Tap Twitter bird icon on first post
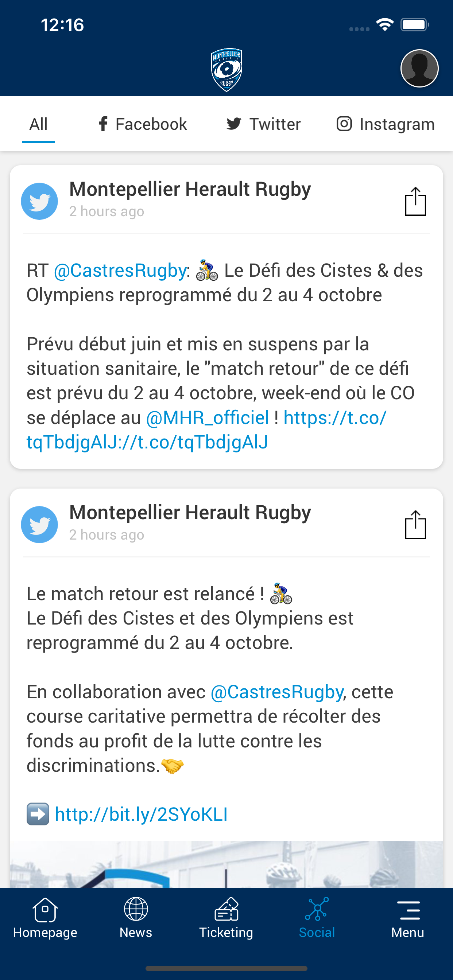This screenshot has height=980, width=453. pos(39,201)
